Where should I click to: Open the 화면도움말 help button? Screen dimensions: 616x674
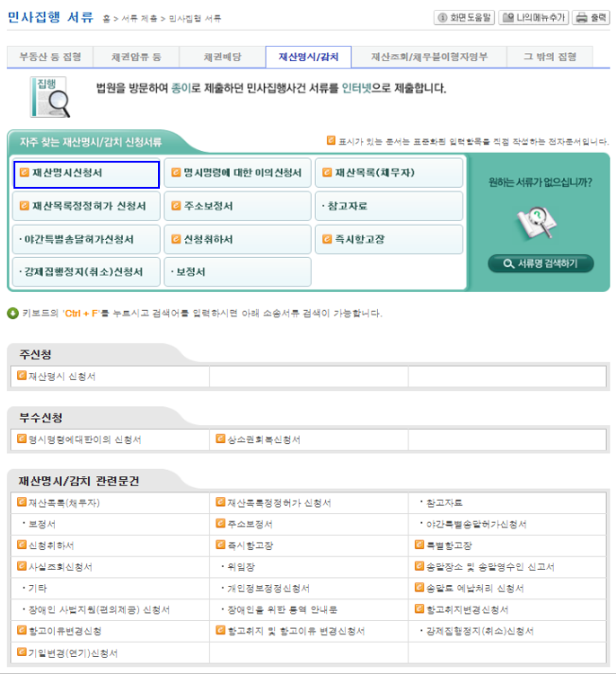point(464,18)
